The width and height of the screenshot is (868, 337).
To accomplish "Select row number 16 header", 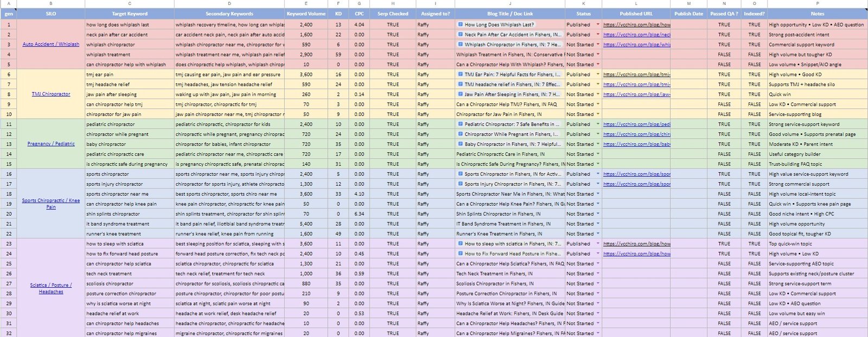I will 9,174.
